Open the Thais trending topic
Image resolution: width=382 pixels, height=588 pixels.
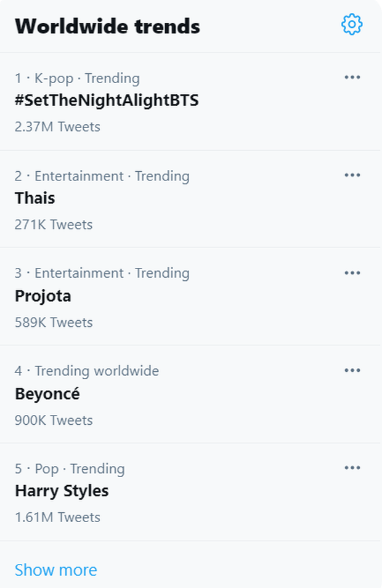point(35,198)
